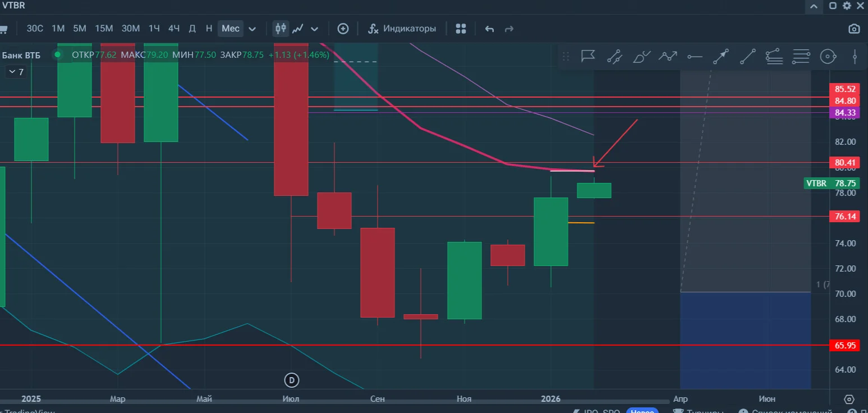
Task: Click the green market status dot
Action: tap(57, 55)
